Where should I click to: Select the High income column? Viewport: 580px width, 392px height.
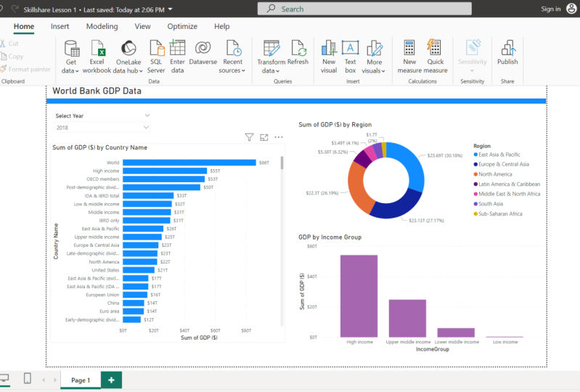point(359,296)
